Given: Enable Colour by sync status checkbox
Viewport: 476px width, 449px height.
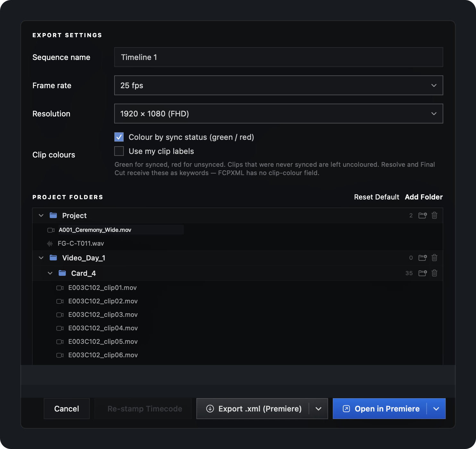Looking at the screenshot, I should pyautogui.click(x=119, y=137).
